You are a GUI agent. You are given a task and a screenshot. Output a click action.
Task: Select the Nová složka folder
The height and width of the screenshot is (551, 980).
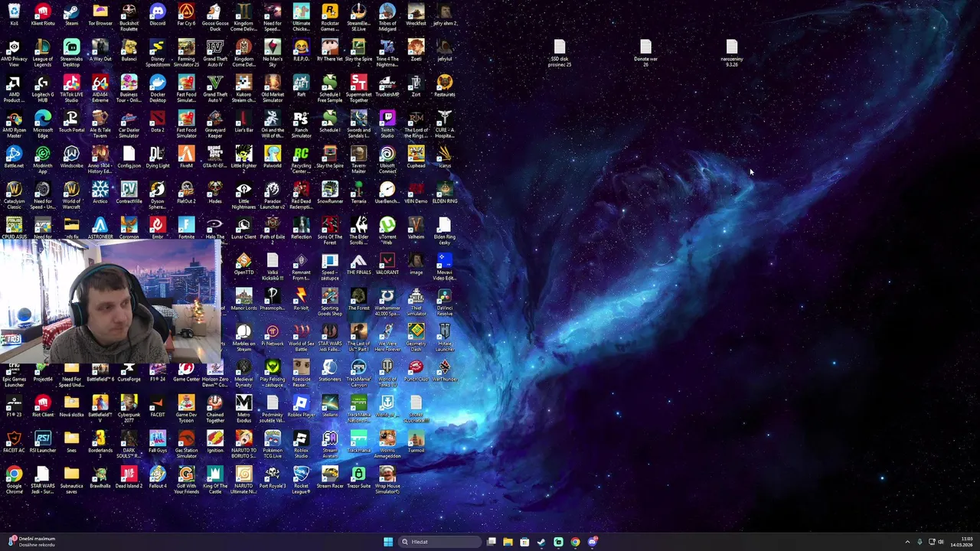pos(71,406)
